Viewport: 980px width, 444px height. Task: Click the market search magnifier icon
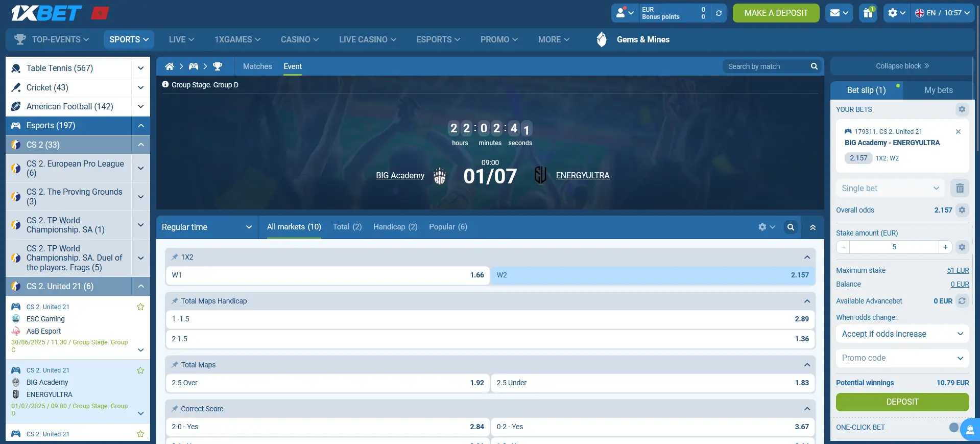click(x=791, y=227)
